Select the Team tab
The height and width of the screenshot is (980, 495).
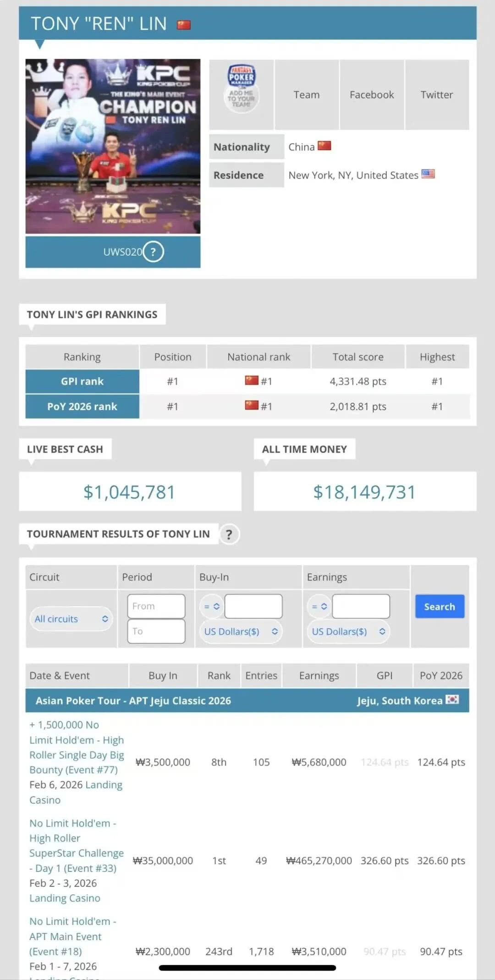(307, 95)
